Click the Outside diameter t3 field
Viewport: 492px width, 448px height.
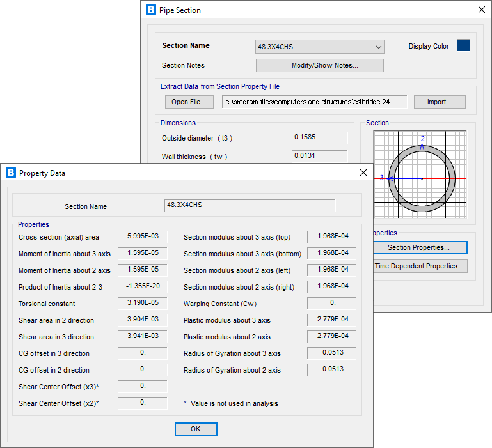tap(320, 137)
